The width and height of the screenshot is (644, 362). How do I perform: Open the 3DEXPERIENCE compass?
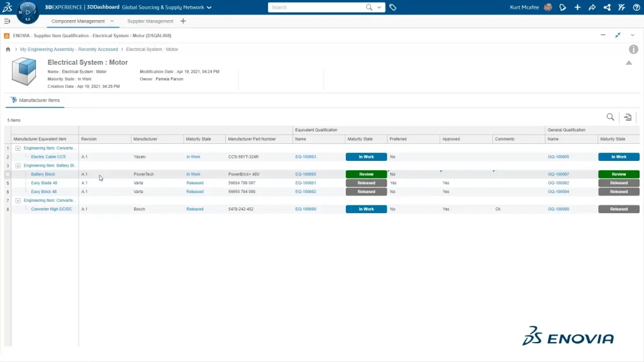point(28,13)
